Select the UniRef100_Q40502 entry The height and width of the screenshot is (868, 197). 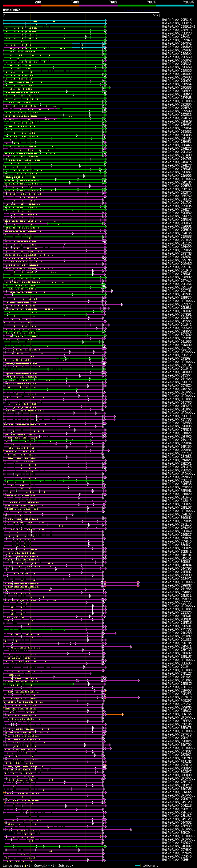point(177,43)
